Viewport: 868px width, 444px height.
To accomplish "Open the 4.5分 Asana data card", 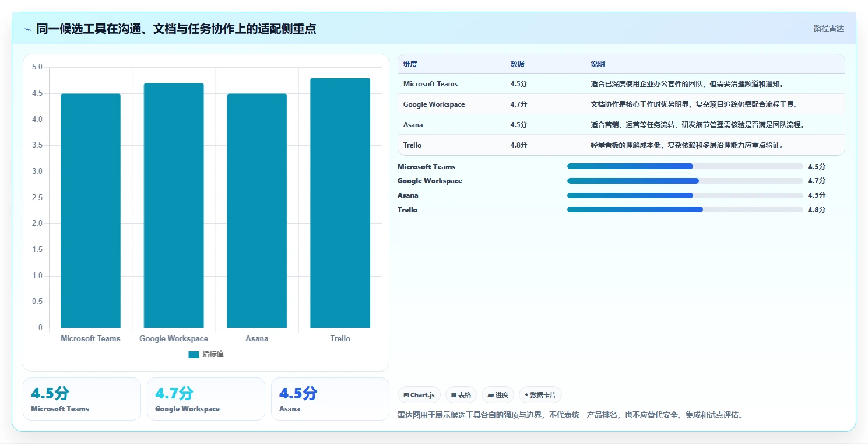I will coord(330,399).
